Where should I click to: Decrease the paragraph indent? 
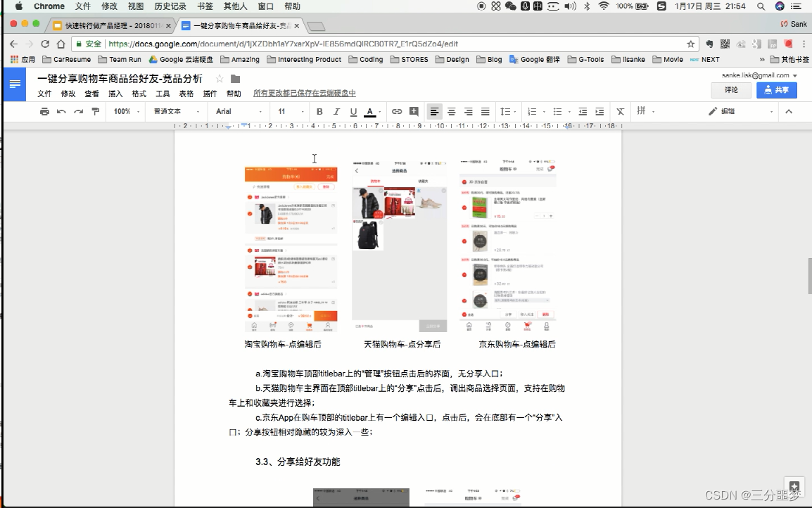pos(583,111)
